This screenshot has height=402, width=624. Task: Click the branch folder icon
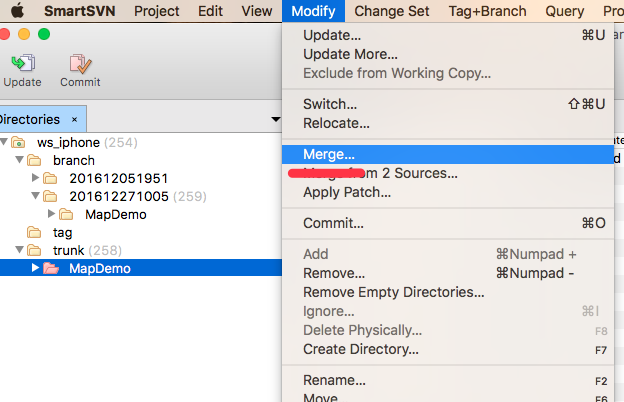pyautogui.click(x=34, y=160)
